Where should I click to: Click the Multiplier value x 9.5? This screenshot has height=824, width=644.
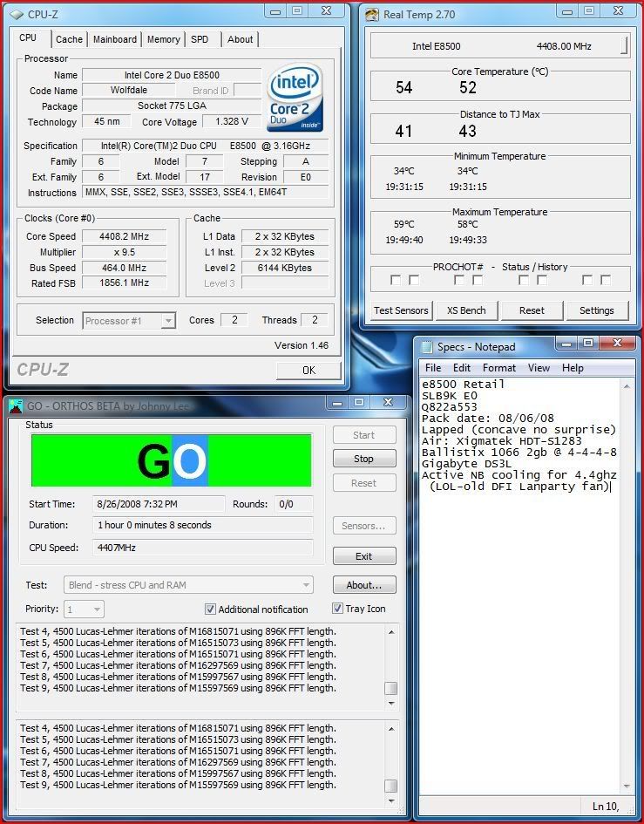124,252
